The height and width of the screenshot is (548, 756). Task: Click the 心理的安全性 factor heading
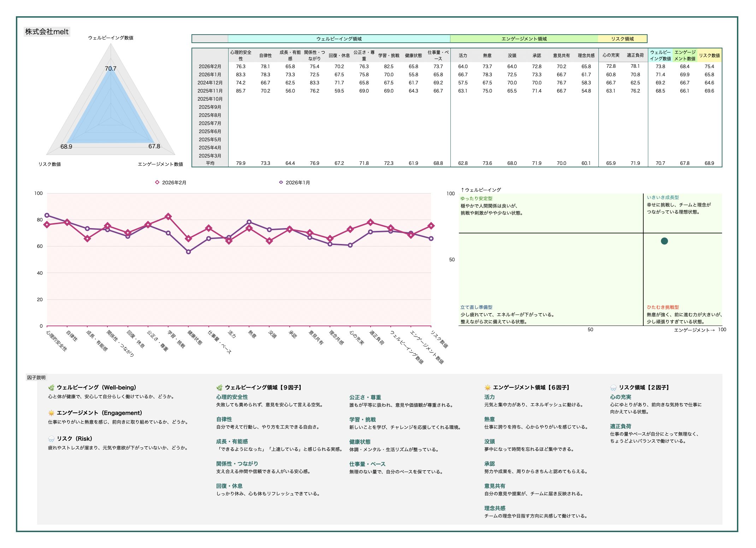pyautogui.click(x=232, y=397)
